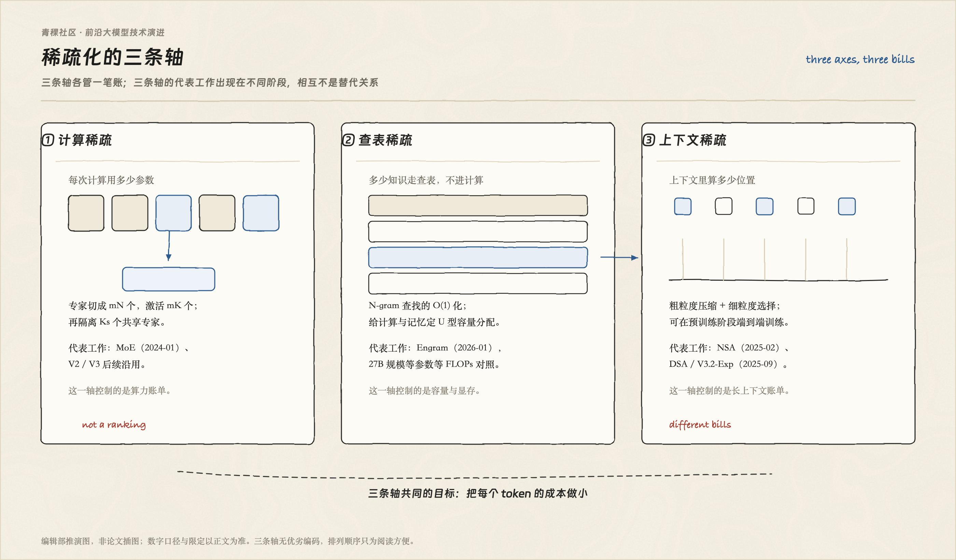Click the red 'not a ranking' annotation
Screen dimensions: 956x560
click(114, 424)
